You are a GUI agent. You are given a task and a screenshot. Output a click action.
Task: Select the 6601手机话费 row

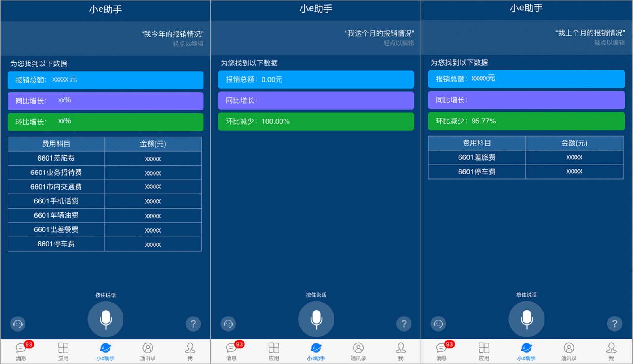pos(105,201)
